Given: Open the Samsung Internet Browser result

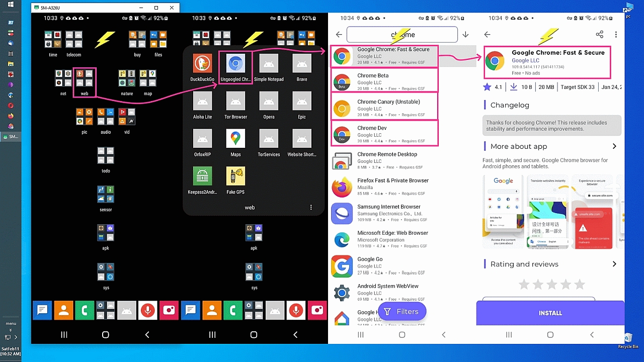Looking at the screenshot, I should click(x=403, y=213).
